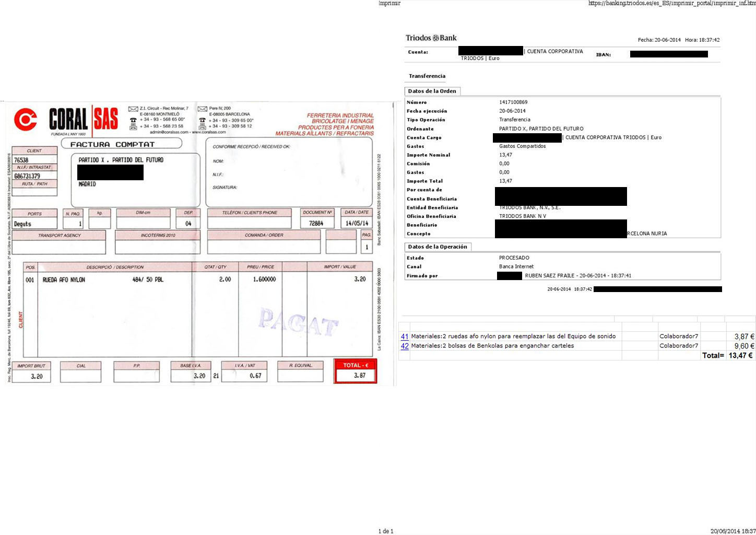Click the 'RUBEN SAEZ FRAILE' signature line
The image size is (756, 535).
pos(578,276)
